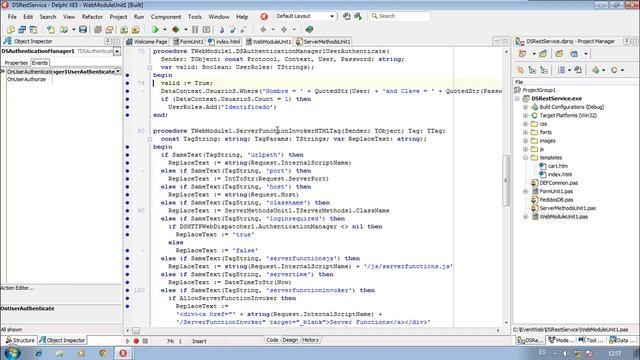Click the Step Over debug icon

(x=232, y=29)
